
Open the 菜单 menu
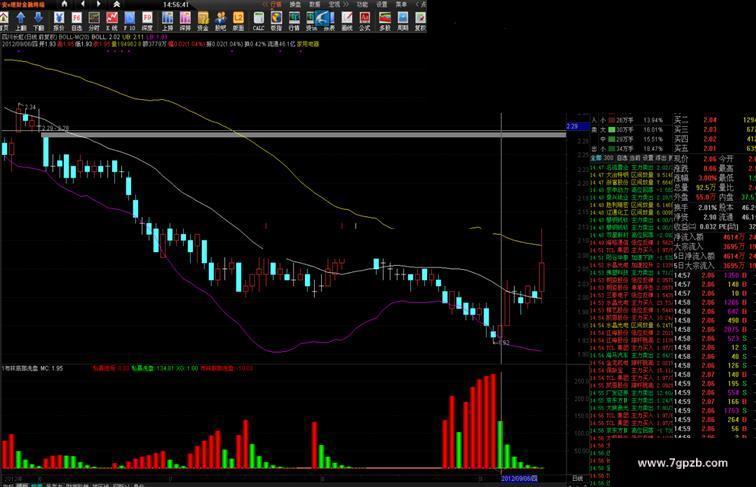click(x=401, y=4)
